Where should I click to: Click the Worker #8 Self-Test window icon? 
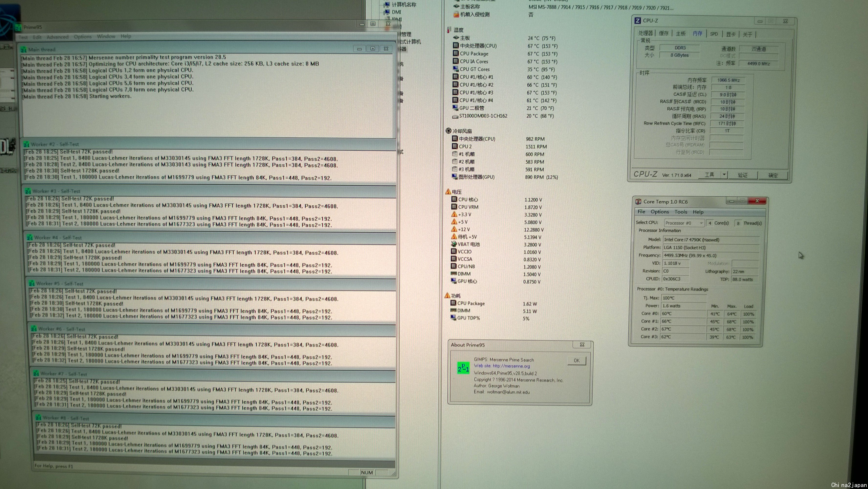pyautogui.click(x=38, y=418)
